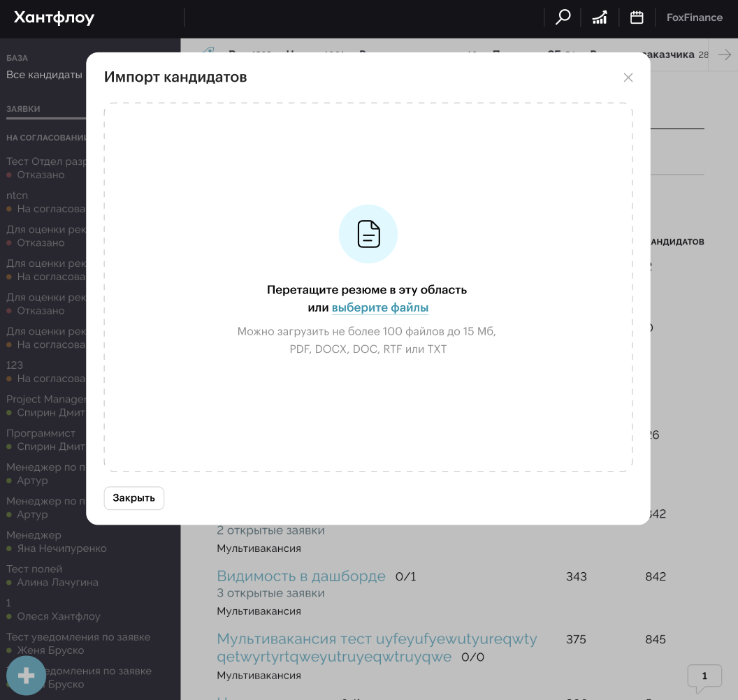Click the БАЗА sidebar heading
The height and width of the screenshot is (700, 738).
tap(17, 58)
